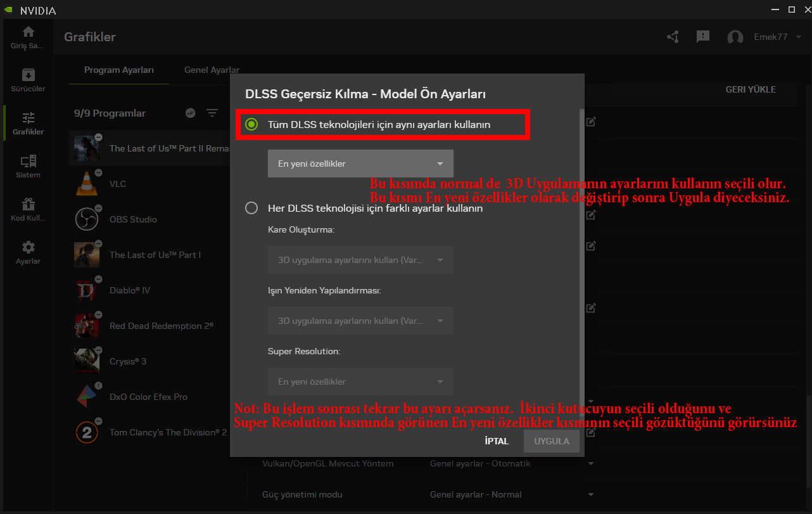The image size is (812, 514).
Task: Select the Diablo IV icon
Action: click(x=86, y=290)
